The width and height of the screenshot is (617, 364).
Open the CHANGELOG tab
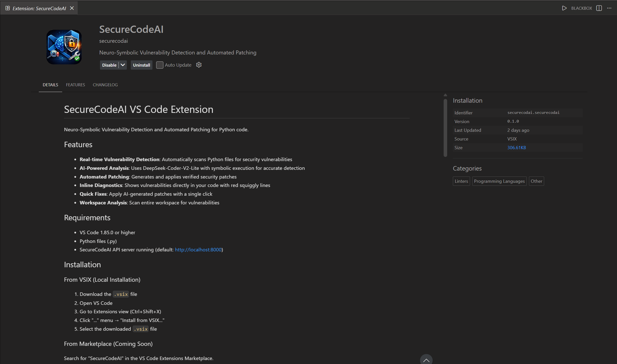click(105, 85)
